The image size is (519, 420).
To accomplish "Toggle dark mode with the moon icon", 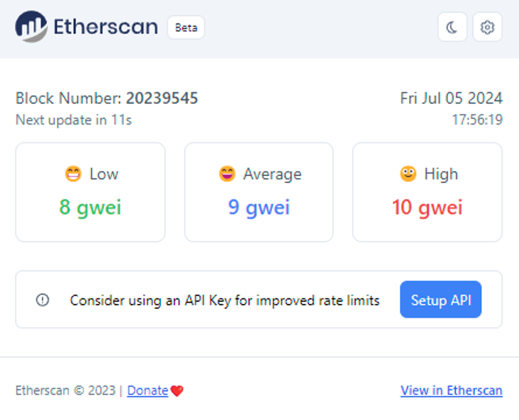I will tap(452, 28).
